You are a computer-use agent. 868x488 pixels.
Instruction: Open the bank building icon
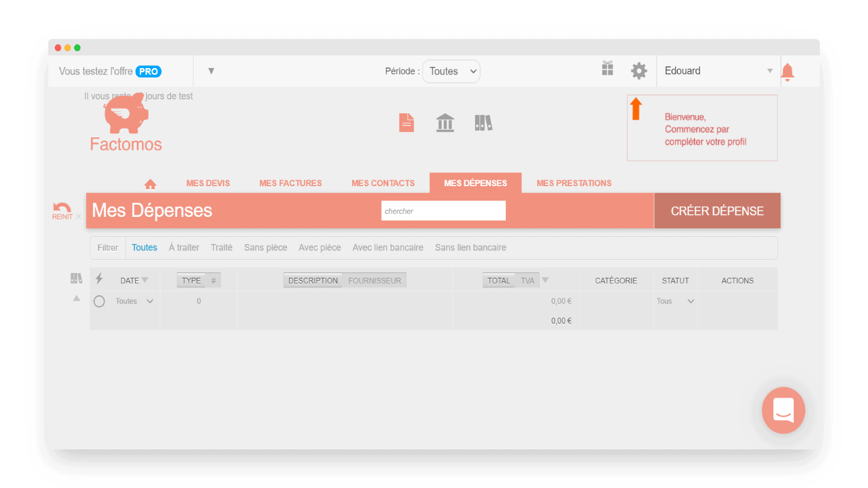(445, 123)
